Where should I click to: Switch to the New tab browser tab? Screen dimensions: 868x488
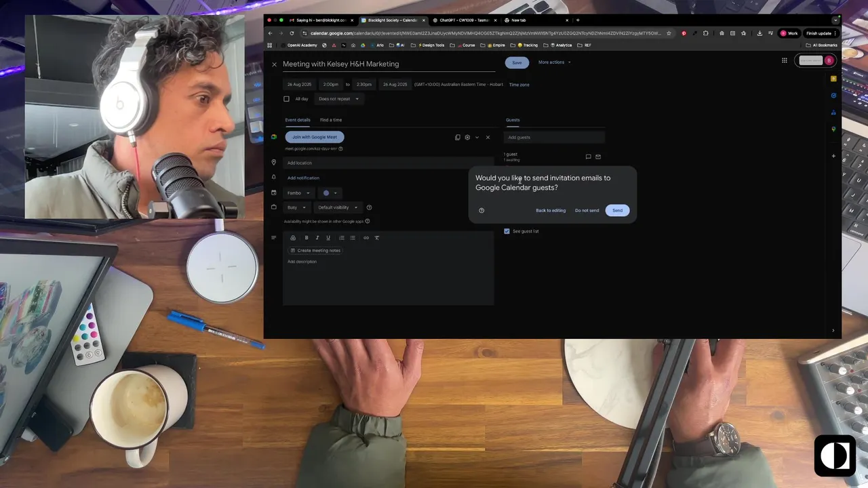[x=537, y=20]
